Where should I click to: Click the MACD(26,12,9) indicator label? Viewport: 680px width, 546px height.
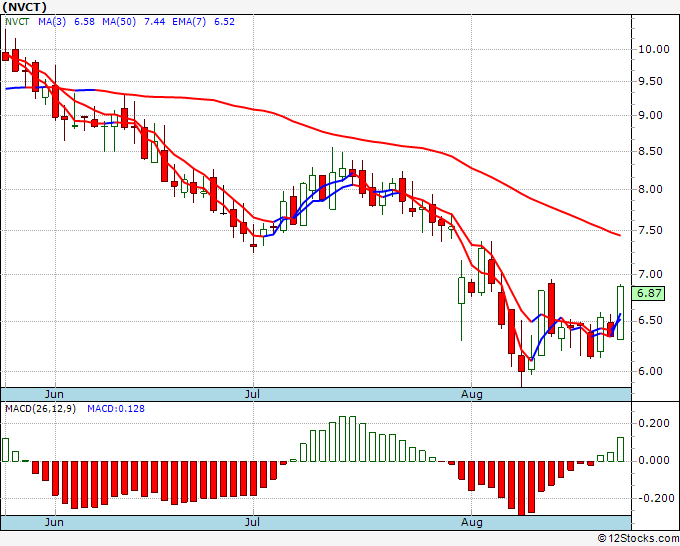[40, 409]
